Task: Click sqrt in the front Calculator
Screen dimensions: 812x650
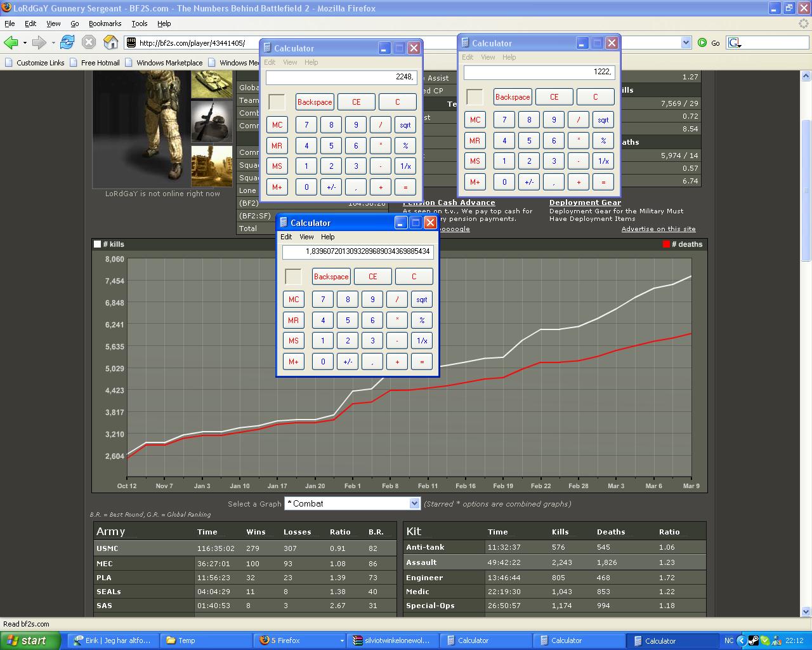Action: [422, 300]
